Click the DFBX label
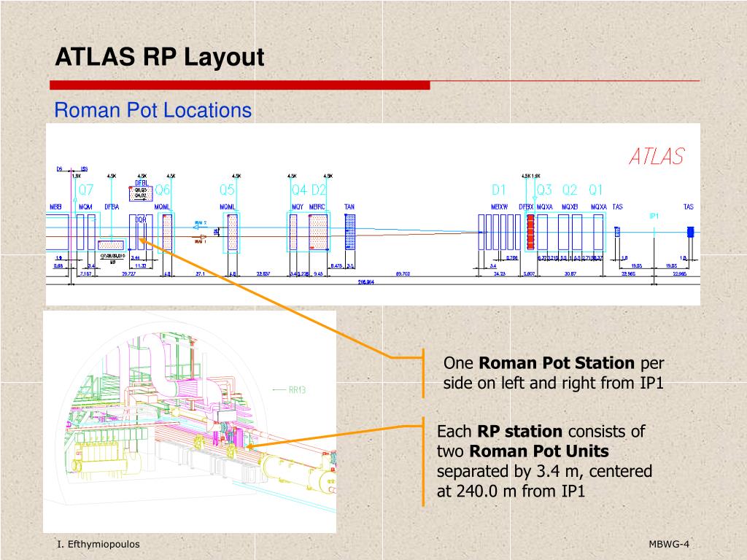 point(526,206)
